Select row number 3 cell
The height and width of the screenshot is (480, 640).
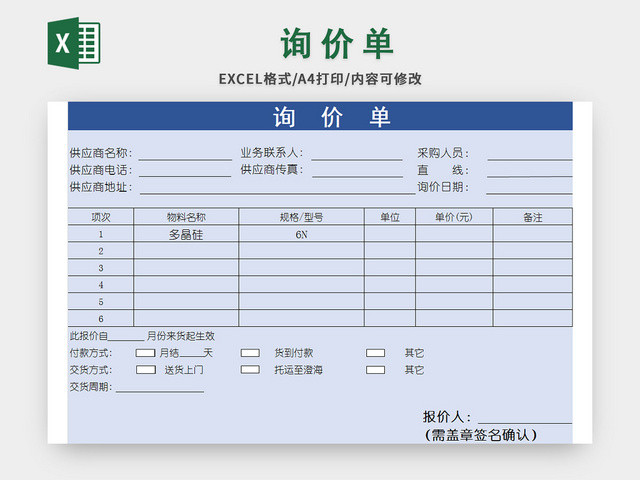101,268
